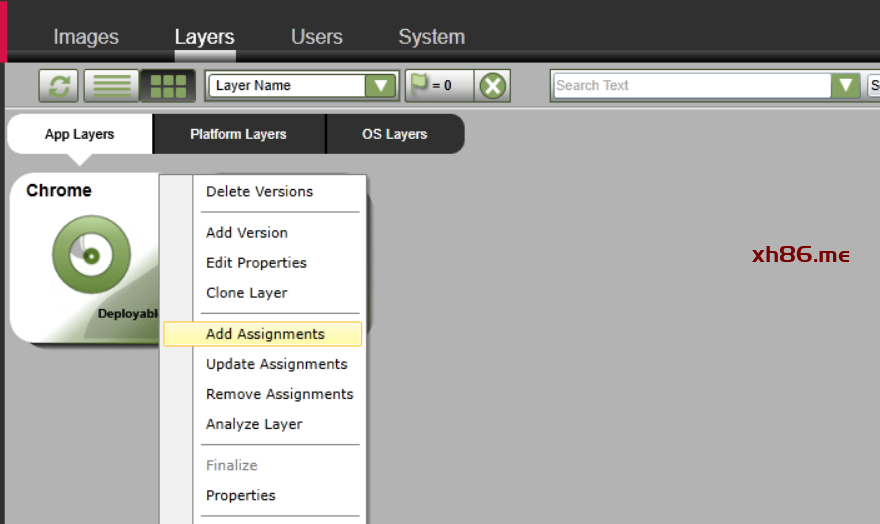This screenshot has width=880, height=524.
Task: Click the green flag filter icon
Action: click(420, 85)
